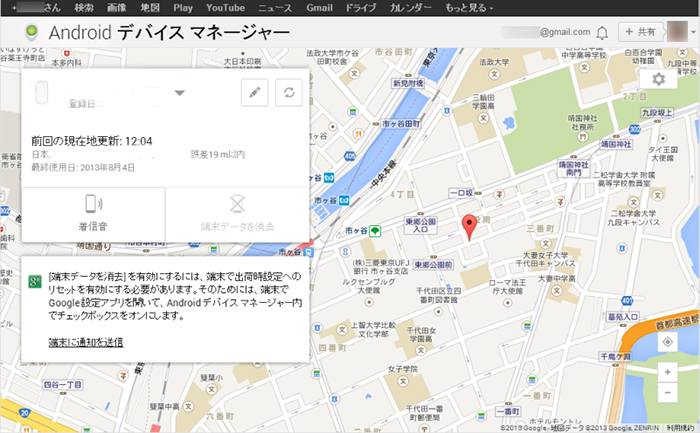The width and height of the screenshot is (700, 433).
Task: Zoom in the map with plus button
Action: 667,372
